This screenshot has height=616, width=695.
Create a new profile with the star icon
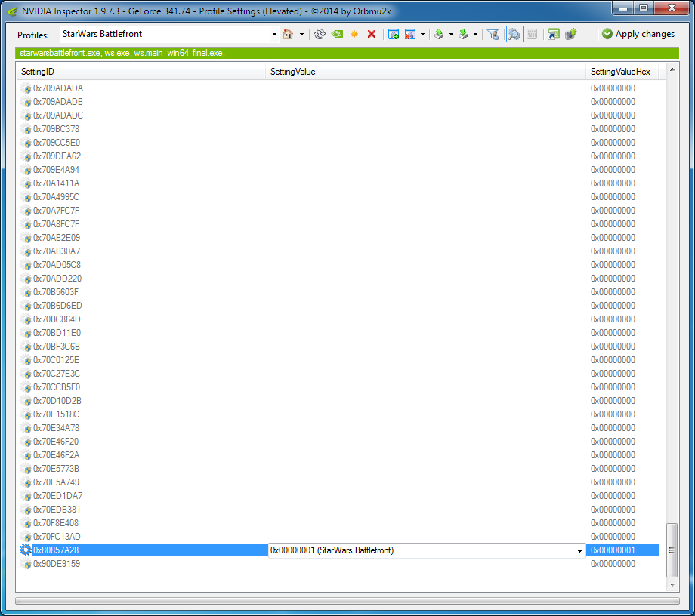coord(354,34)
